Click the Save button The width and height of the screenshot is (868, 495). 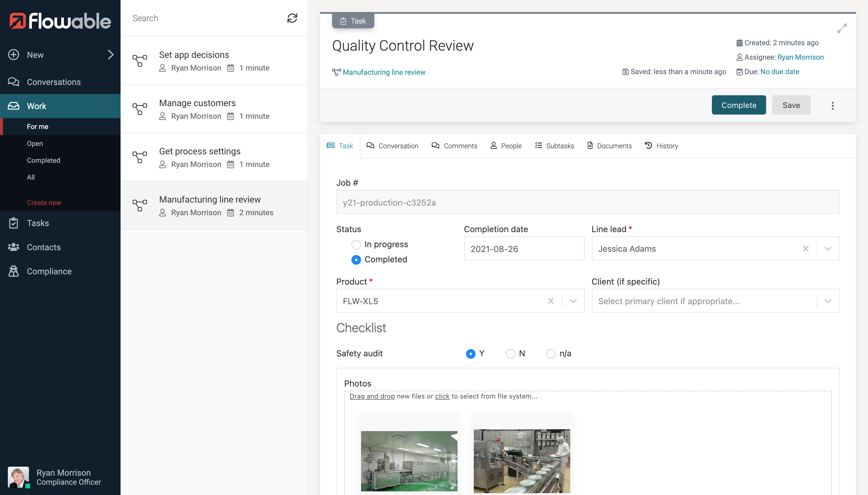(x=791, y=105)
